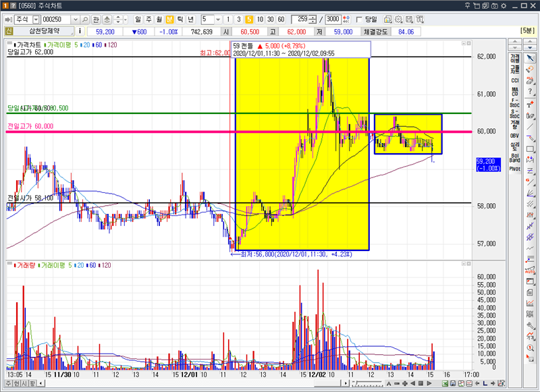Open the 주식 market type dropdown
Viewport: 540px width, 392px height.
[36, 20]
